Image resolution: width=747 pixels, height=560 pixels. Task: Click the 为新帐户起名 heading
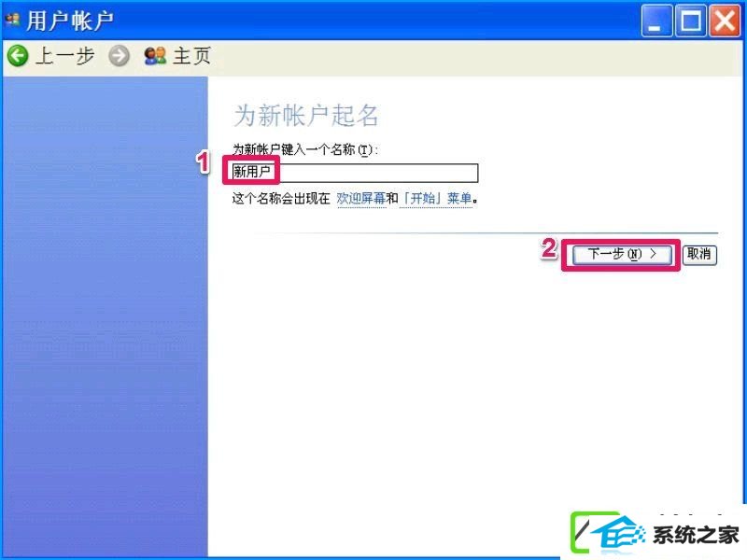[x=306, y=116]
